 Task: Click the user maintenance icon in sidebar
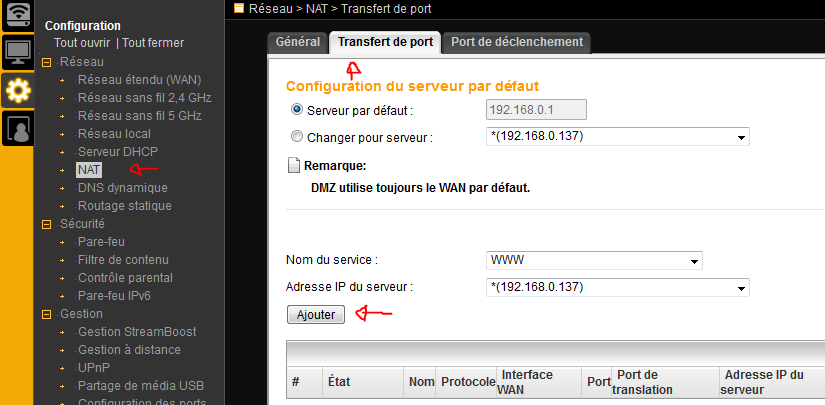[x=17, y=128]
